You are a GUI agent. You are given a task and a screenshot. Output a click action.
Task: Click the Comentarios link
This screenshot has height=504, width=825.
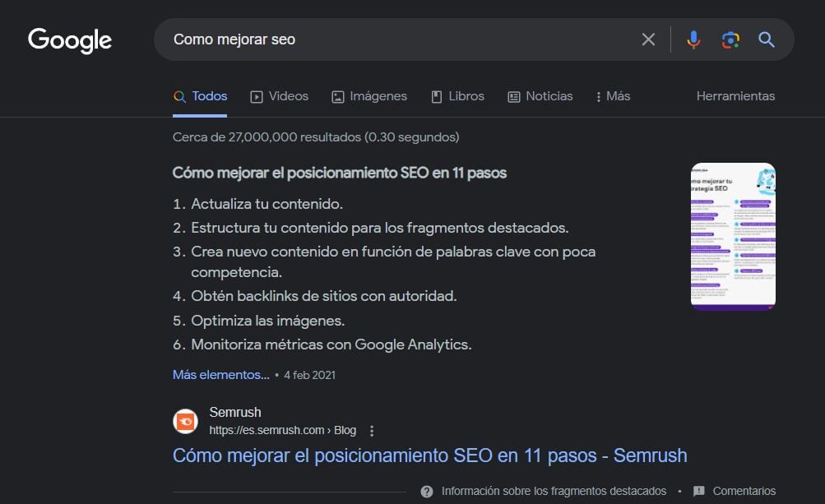click(744, 492)
